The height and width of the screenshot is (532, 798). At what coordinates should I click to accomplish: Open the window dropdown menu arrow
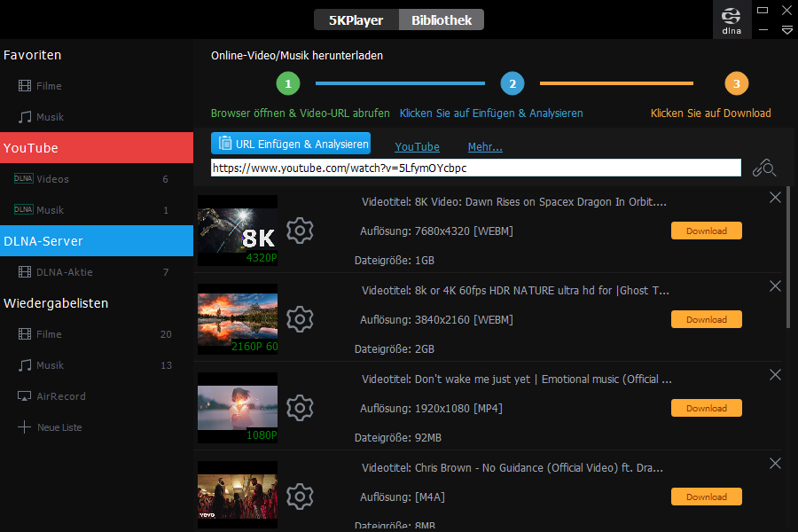(786, 29)
